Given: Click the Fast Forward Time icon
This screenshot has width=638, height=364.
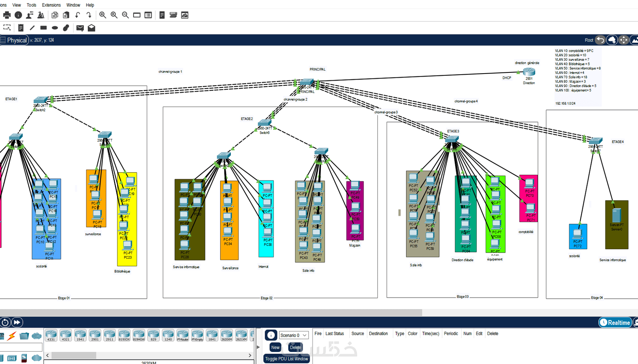Looking at the screenshot, I should [x=17, y=322].
